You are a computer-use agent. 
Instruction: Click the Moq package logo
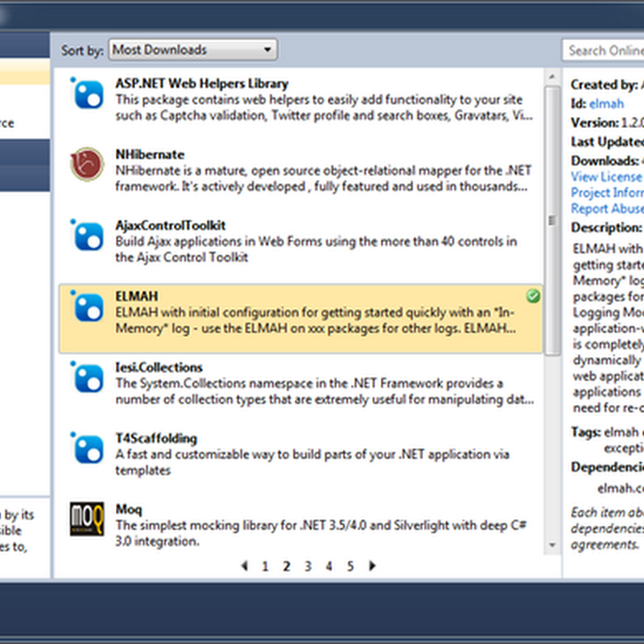click(87, 519)
